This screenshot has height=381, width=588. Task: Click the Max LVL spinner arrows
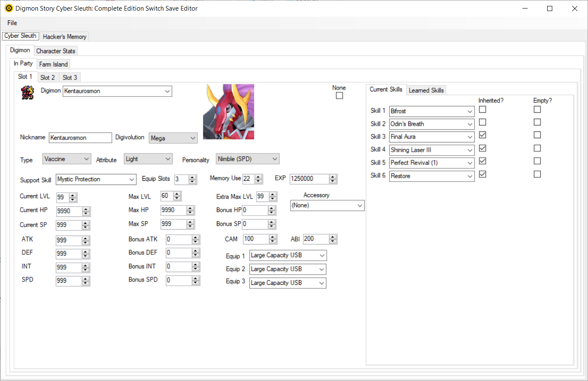point(177,196)
